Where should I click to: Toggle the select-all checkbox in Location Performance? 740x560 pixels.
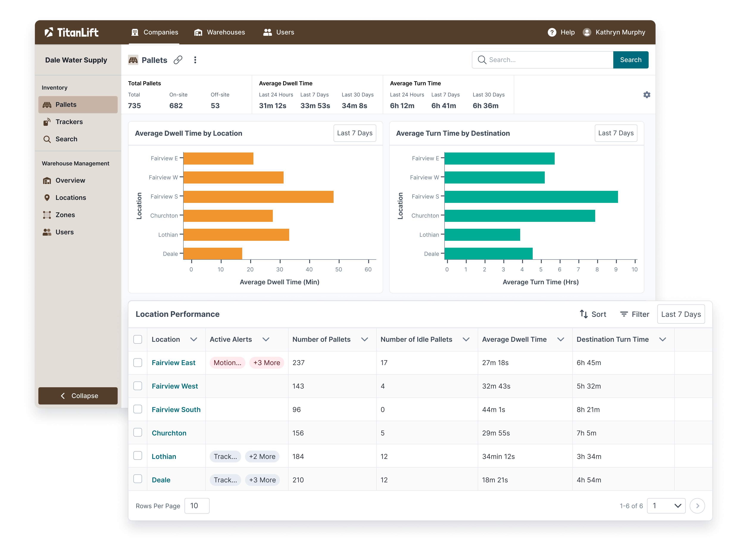tap(137, 339)
